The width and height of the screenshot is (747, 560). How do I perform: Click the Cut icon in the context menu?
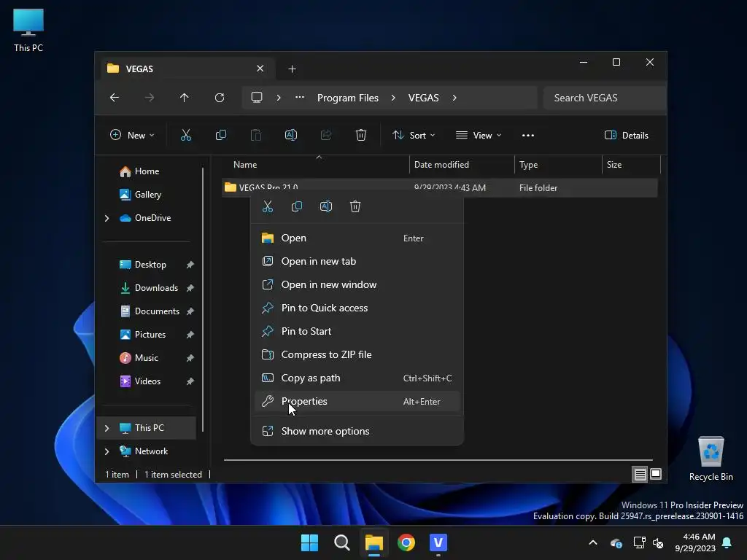pos(268,206)
